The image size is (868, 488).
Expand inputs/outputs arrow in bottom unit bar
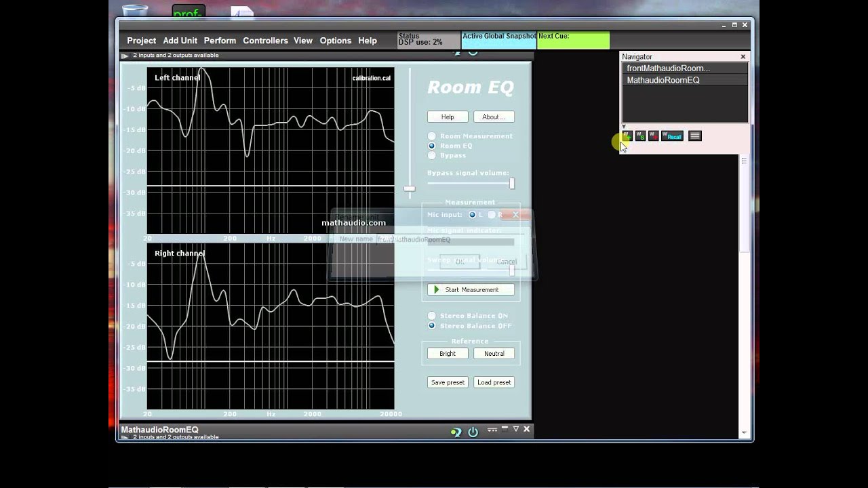click(x=125, y=438)
